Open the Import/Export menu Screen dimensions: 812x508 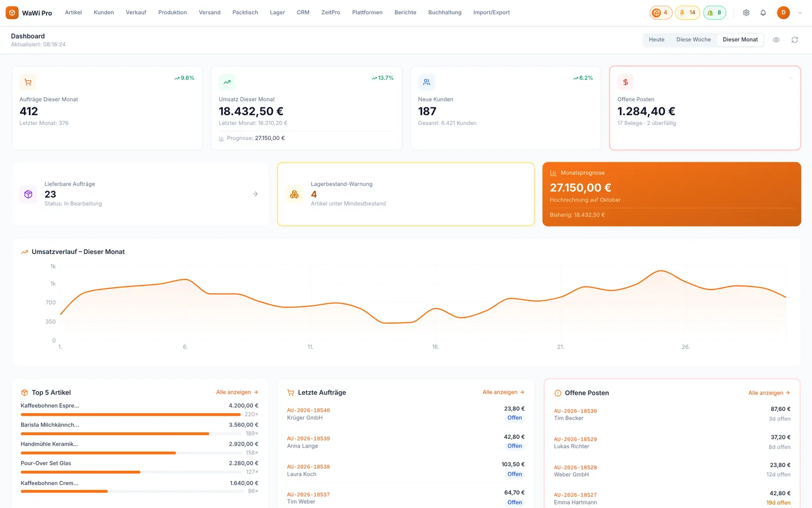(x=491, y=13)
